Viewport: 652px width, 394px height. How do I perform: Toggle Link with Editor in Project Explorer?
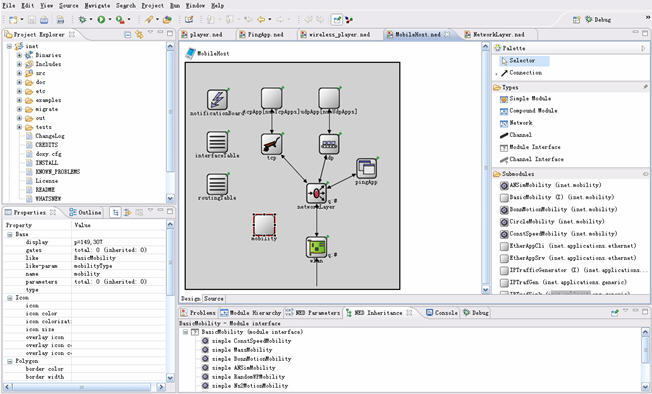tap(139, 34)
